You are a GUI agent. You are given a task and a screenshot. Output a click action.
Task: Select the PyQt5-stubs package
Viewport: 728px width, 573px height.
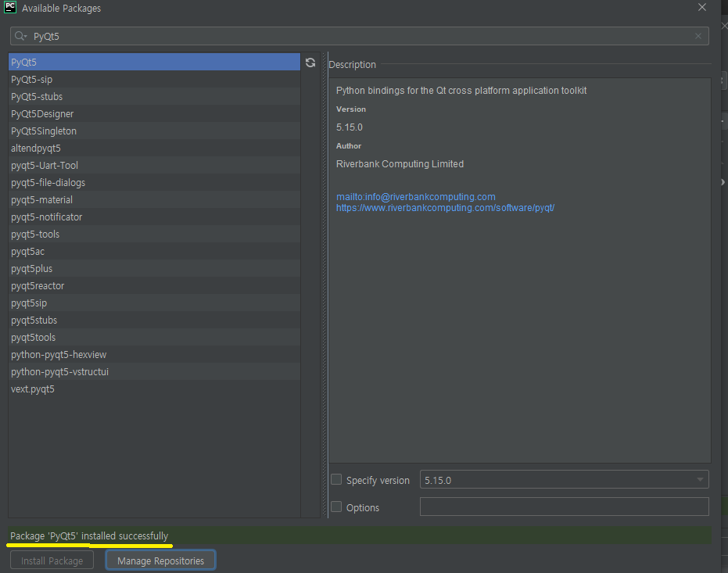coord(154,96)
